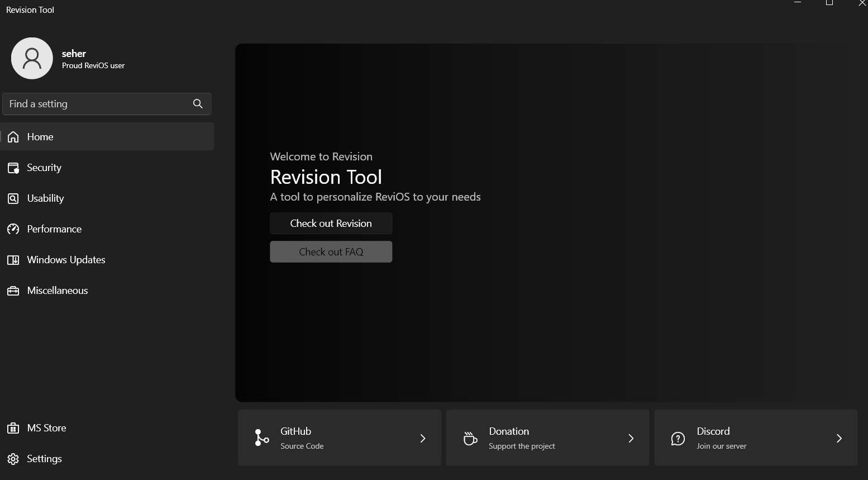The width and height of the screenshot is (868, 480).
Task: Click the Proud ReviOS user subtitle
Action: point(93,65)
